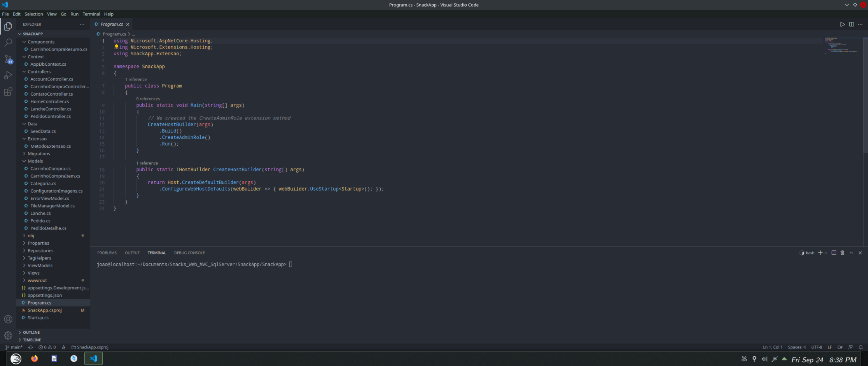Open the Run and Debug view
Screen dimensions: 868x366
(8, 75)
